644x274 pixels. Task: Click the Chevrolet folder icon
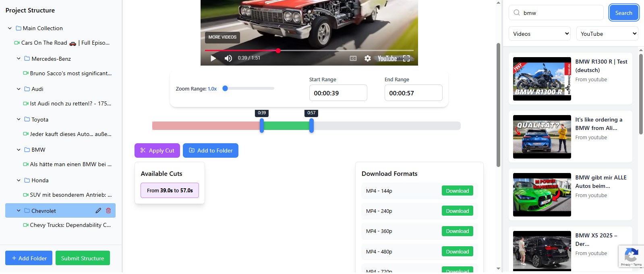pyautogui.click(x=27, y=210)
